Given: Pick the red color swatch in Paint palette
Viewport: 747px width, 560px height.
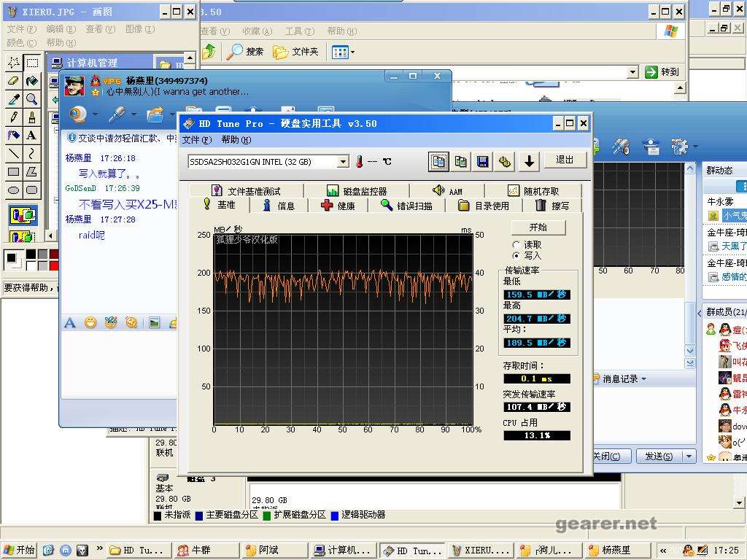Looking at the screenshot, I should click(x=54, y=265).
